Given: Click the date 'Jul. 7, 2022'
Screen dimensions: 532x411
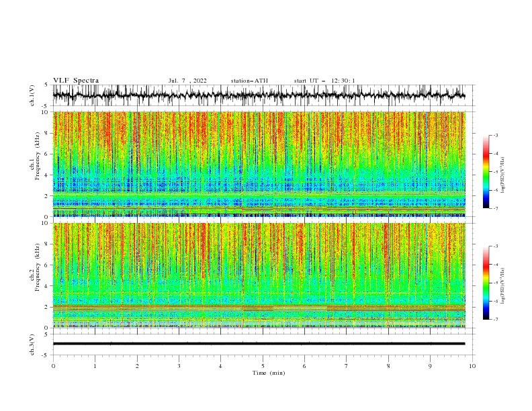Looking at the screenshot, I should click(x=187, y=81).
